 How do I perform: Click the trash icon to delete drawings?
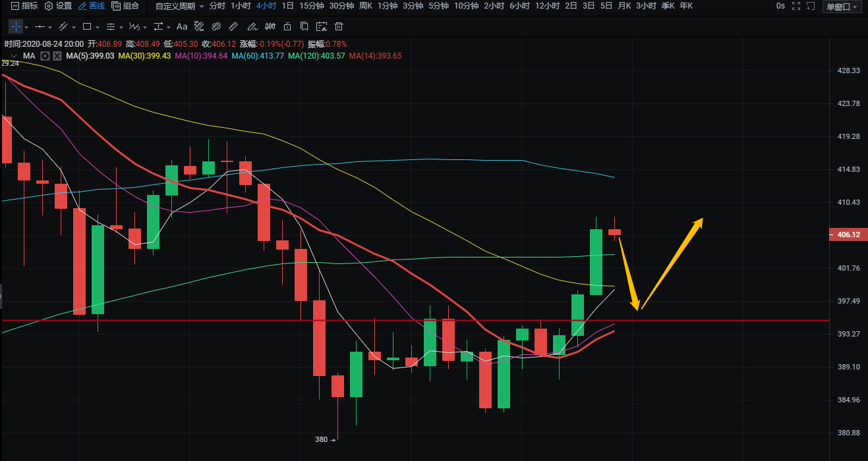[x=339, y=27]
